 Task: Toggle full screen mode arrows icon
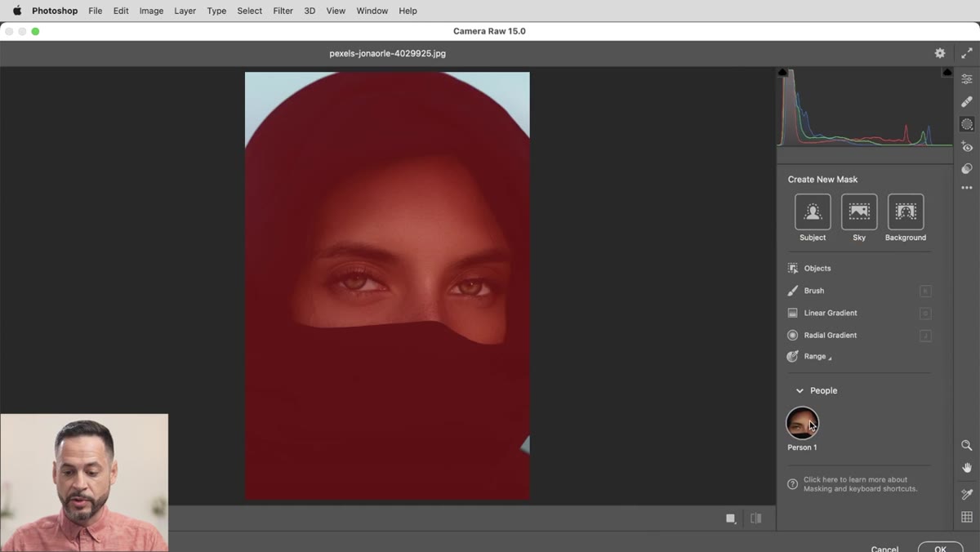click(x=967, y=53)
